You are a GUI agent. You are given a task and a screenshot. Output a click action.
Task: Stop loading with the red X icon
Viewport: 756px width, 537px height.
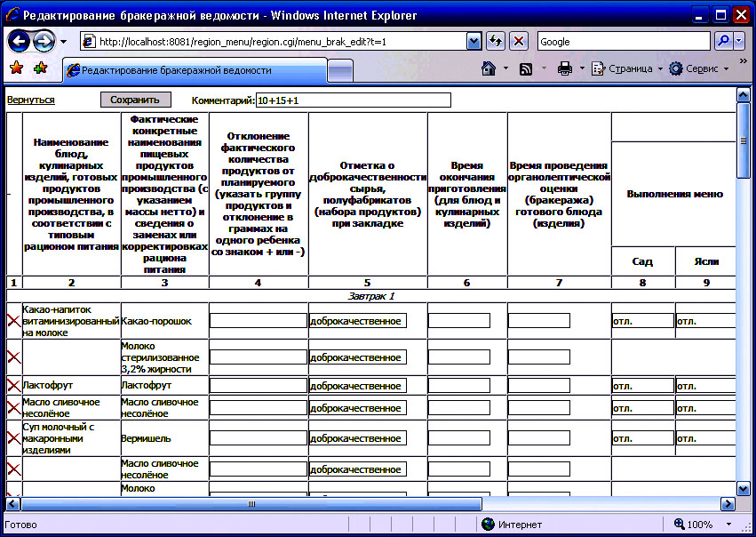click(519, 42)
